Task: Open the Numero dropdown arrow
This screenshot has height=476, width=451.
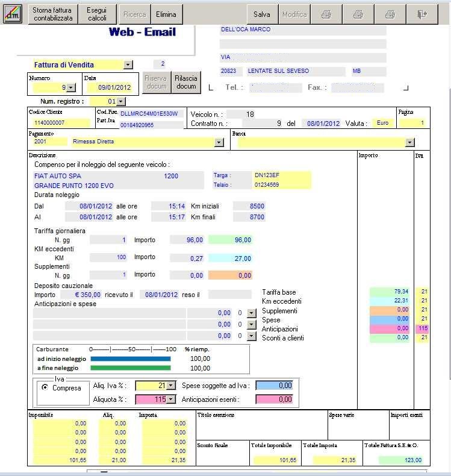Action: click(70, 88)
